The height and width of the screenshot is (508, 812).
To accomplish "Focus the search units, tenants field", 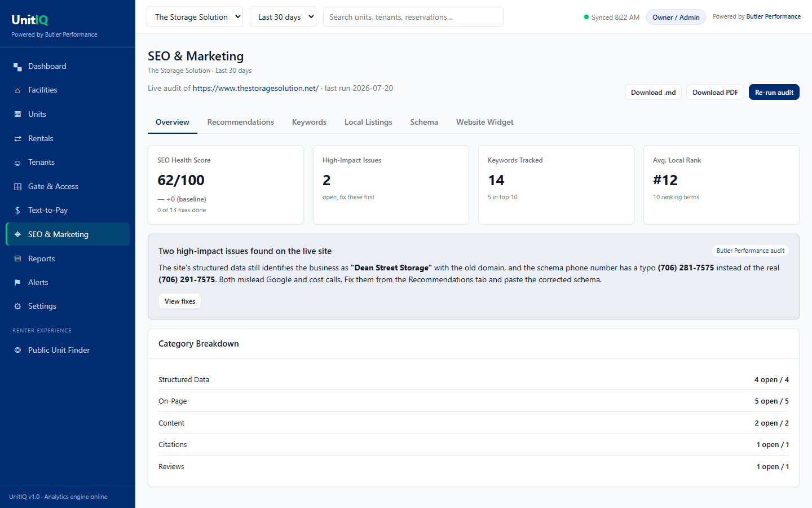I will [x=413, y=17].
